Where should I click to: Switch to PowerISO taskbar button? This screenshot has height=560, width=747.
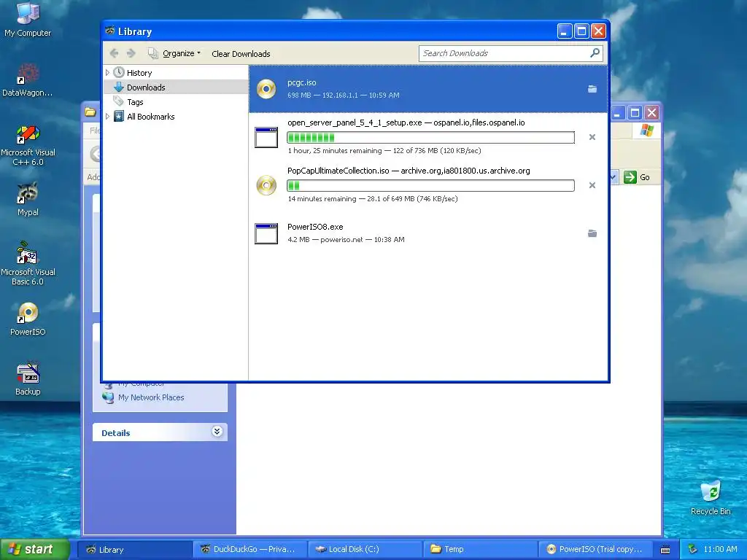pyautogui.click(x=595, y=550)
